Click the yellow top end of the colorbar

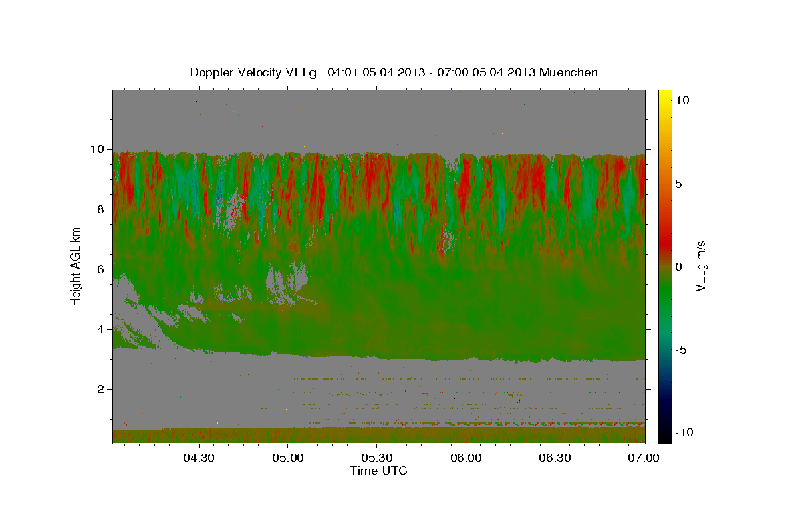point(665,96)
